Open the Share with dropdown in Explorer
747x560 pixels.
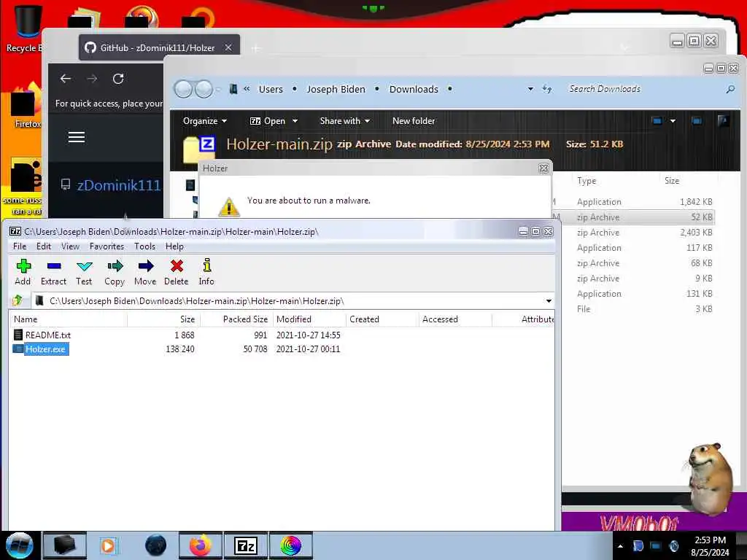tap(345, 121)
